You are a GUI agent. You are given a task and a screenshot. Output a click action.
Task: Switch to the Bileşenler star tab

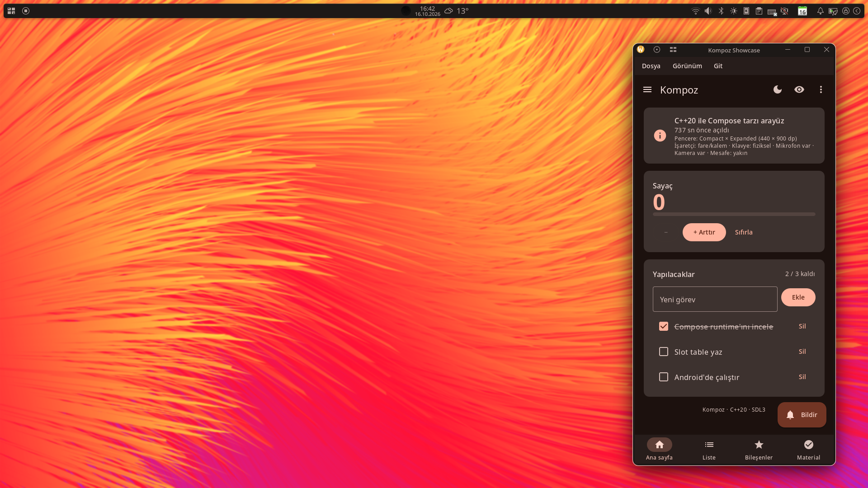[759, 450]
